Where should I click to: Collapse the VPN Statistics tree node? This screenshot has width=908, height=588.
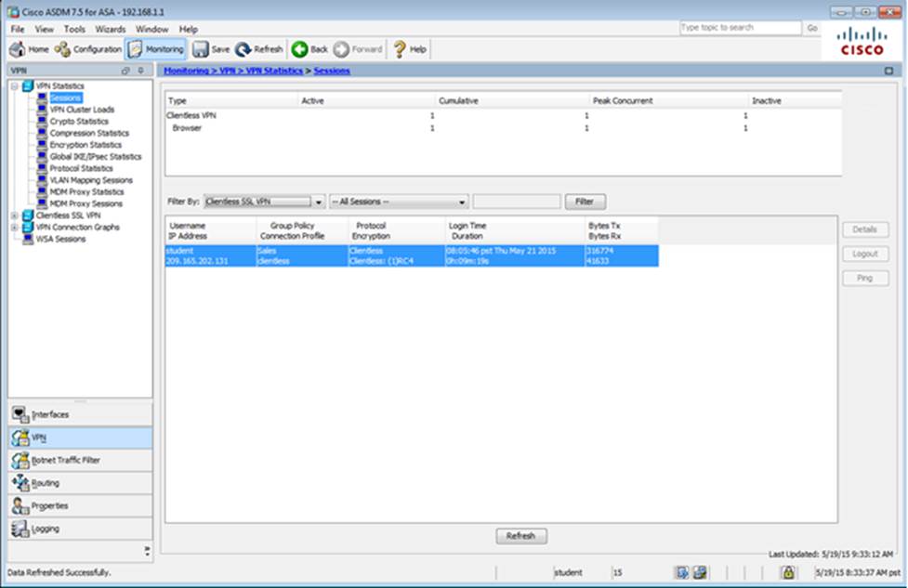point(14,86)
